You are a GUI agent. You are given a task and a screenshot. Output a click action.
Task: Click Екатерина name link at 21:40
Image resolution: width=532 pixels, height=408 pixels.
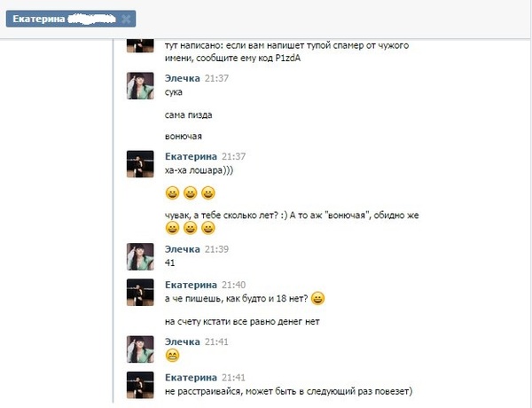(x=191, y=285)
